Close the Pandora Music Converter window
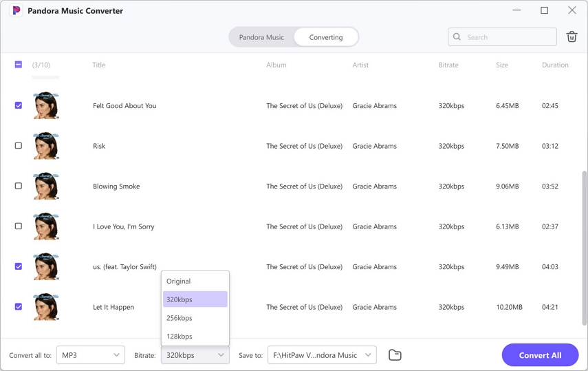The width and height of the screenshot is (588, 371). (572, 10)
